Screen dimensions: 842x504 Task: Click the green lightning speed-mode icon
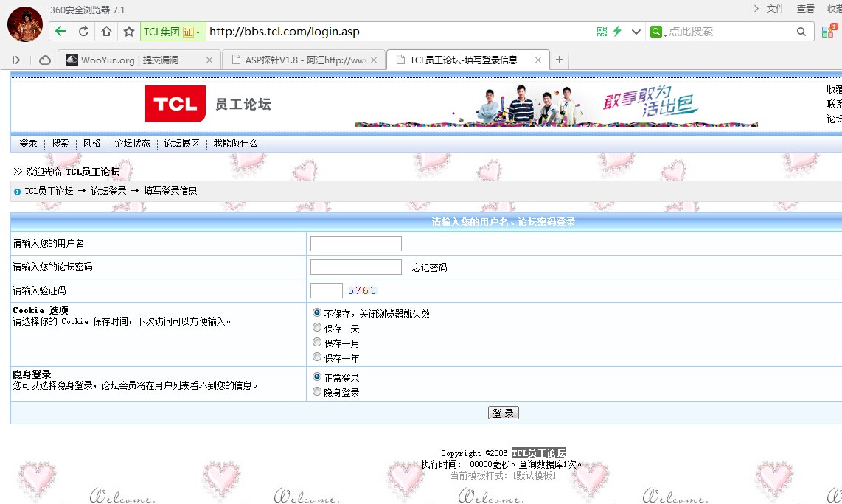(617, 32)
